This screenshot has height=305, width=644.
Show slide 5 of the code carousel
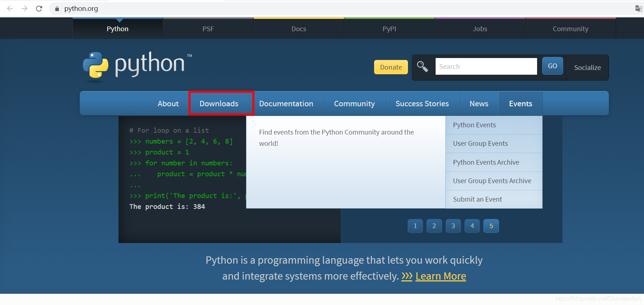tap(491, 226)
